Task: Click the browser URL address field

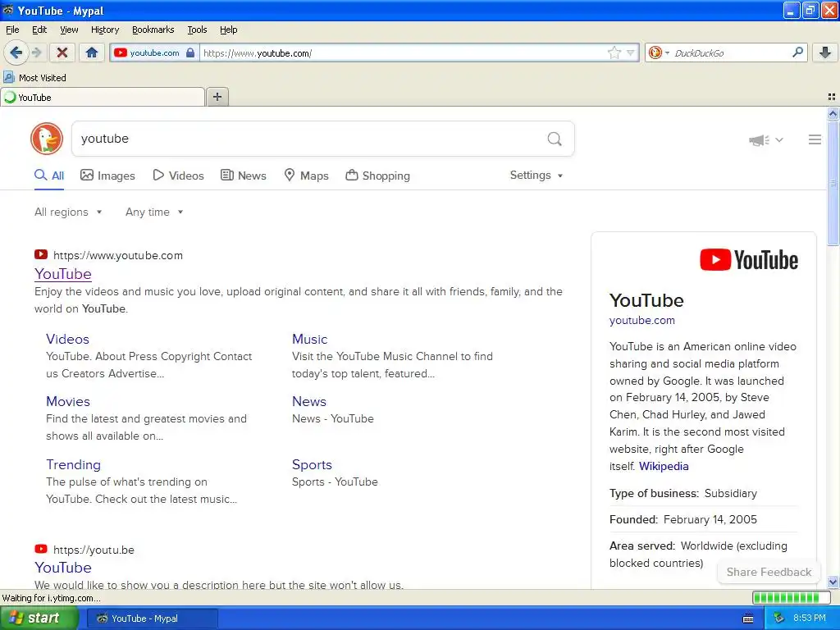Action: point(404,53)
